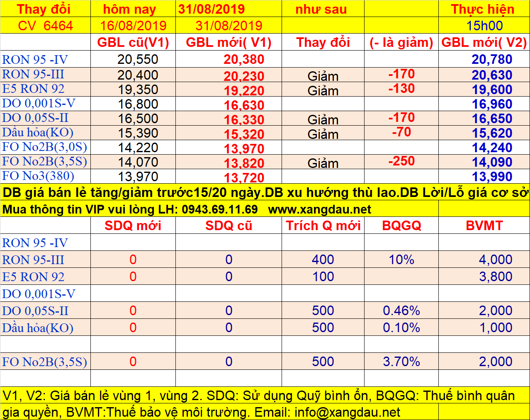Select old price 14,070

138,162
